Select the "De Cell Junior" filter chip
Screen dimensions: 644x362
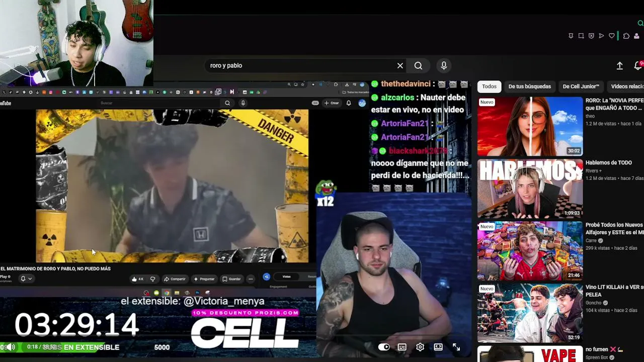click(581, 86)
